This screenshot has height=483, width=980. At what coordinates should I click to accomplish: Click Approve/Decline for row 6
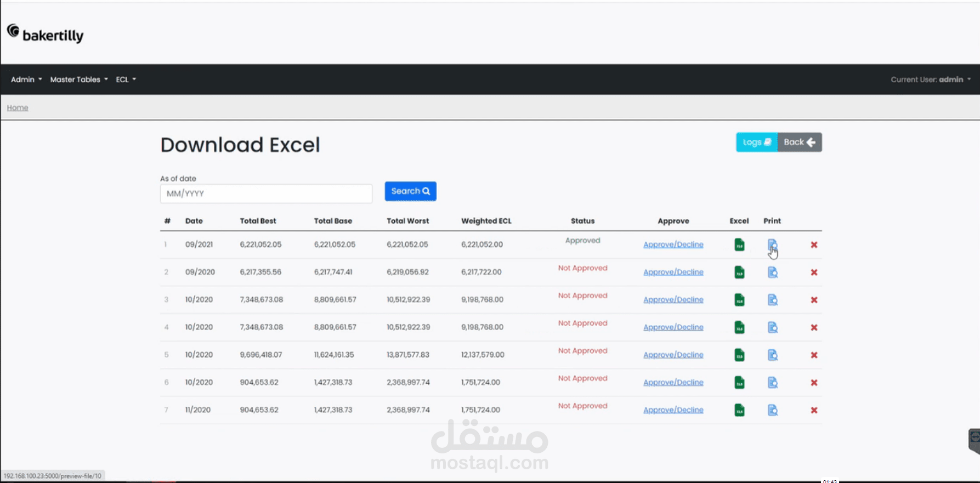pyautogui.click(x=673, y=382)
